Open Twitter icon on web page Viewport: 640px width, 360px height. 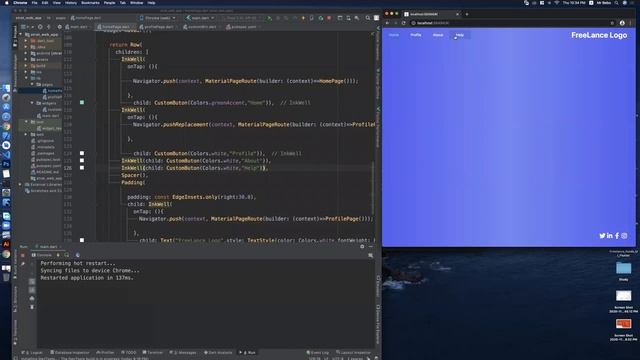click(602, 236)
